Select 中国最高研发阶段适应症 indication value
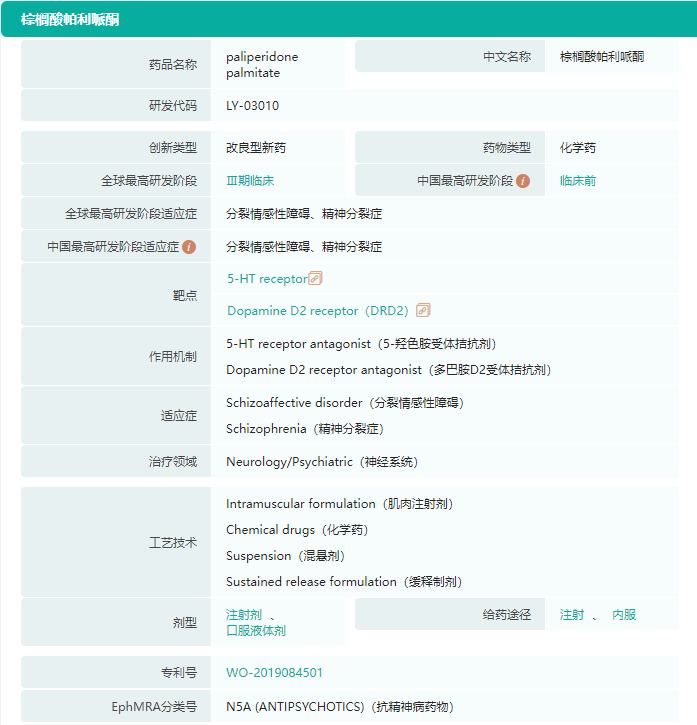 [x=304, y=247]
